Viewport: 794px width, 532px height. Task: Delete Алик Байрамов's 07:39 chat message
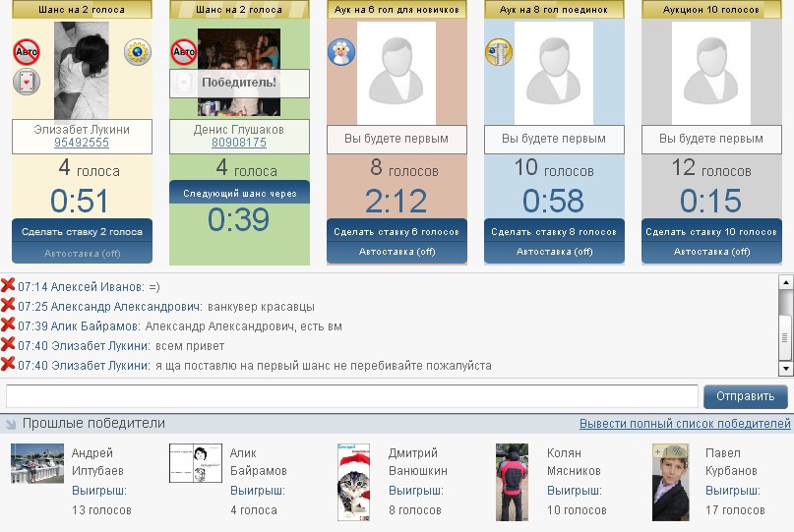[x=8, y=325]
